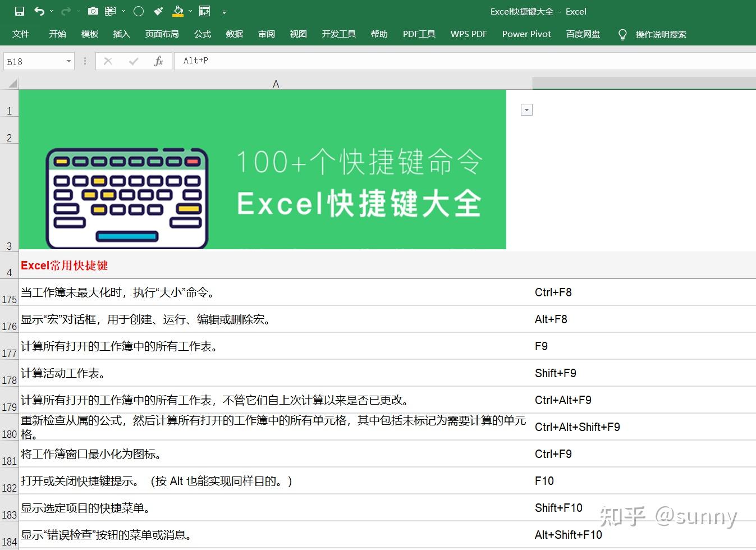Image resolution: width=756 pixels, height=550 pixels.
Task: Click the pivot table refresh icon
Action: point(205,11)
